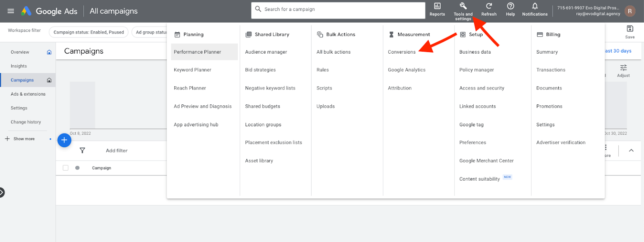Click the Save icon

point(630,29)
